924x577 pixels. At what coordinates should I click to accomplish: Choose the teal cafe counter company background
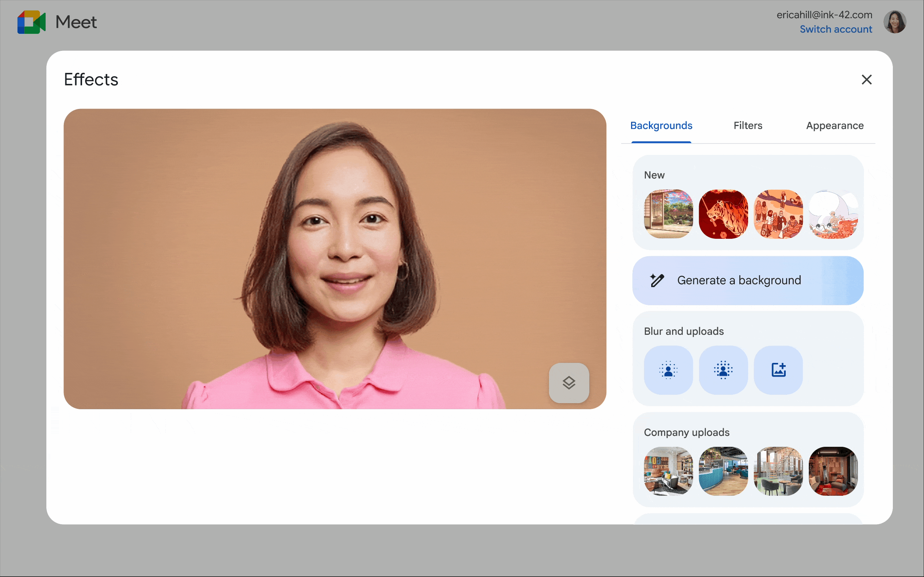pos(723,471)
